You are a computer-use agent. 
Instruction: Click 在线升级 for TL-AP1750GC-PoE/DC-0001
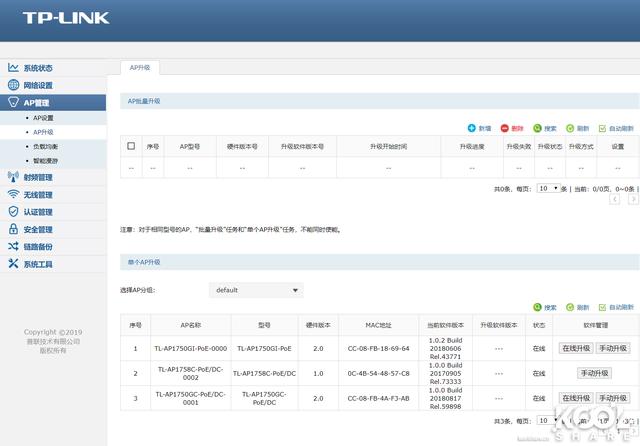click(576, 398)
